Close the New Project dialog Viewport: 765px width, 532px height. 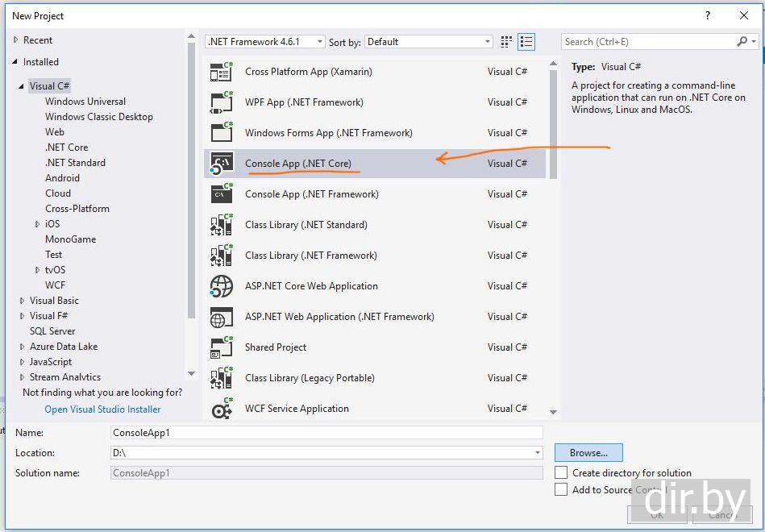click(744, 15)
